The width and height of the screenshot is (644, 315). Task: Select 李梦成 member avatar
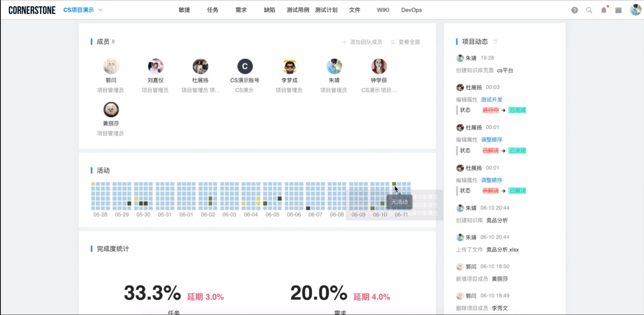[289, 66]
